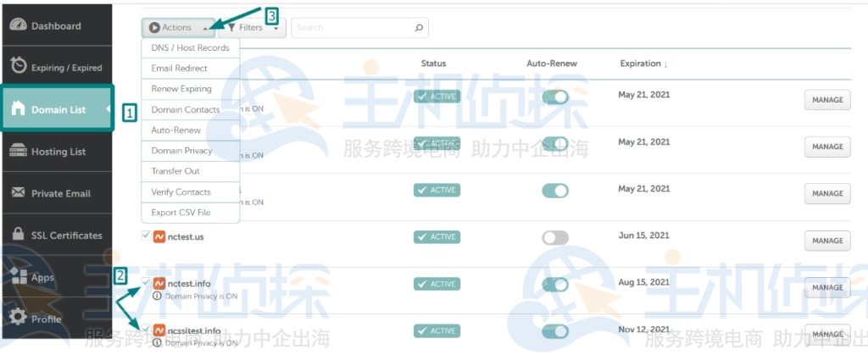Screen dimensions: 868x355
Task: Click the nctest.us domain logo icon
Action: pos(159,236)
